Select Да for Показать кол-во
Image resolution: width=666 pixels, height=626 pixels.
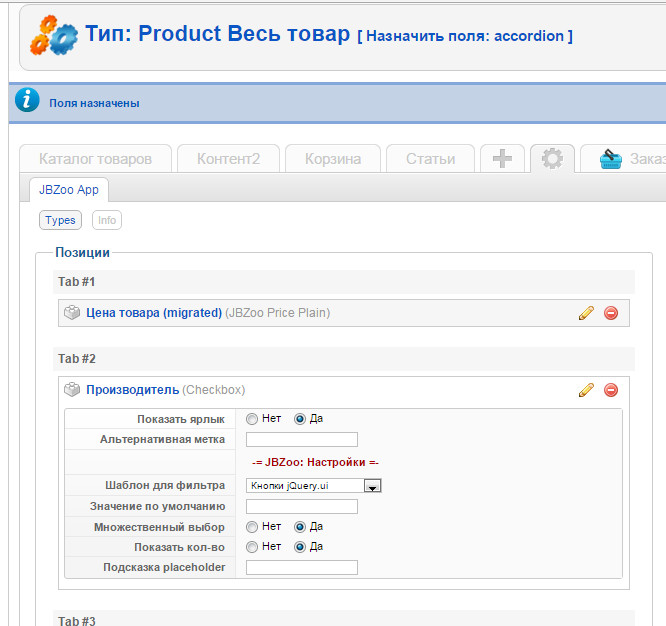click(x=300, y=547)
